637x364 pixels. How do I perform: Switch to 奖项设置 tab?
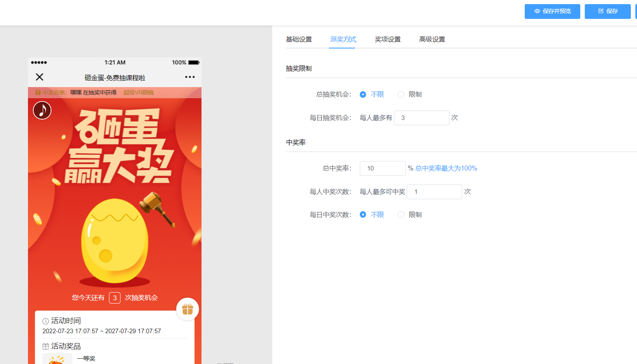pyautogui.click(x=387, y=39)
